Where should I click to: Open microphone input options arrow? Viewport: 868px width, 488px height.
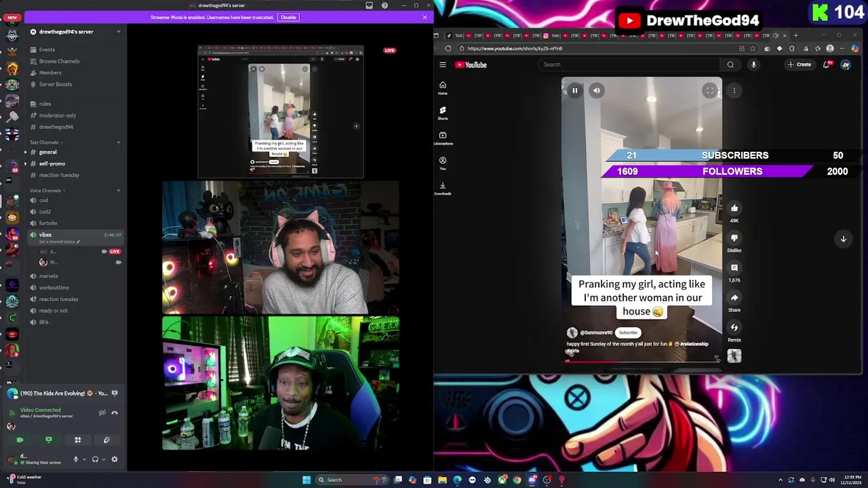[x=84, y=459]
